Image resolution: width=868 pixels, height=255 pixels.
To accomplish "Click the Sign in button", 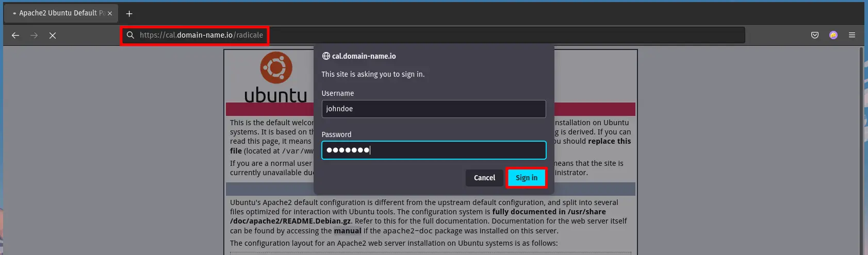I will [526, 178].
